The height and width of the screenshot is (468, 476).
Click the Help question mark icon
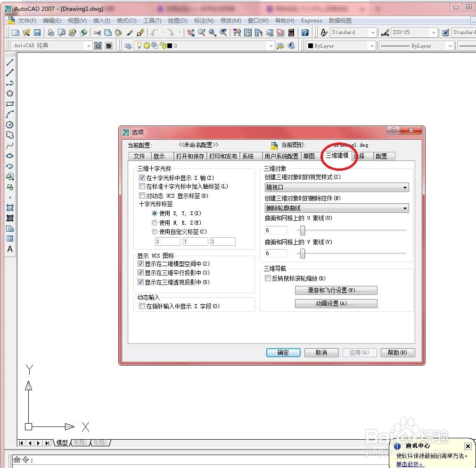[x=305, y=33]
